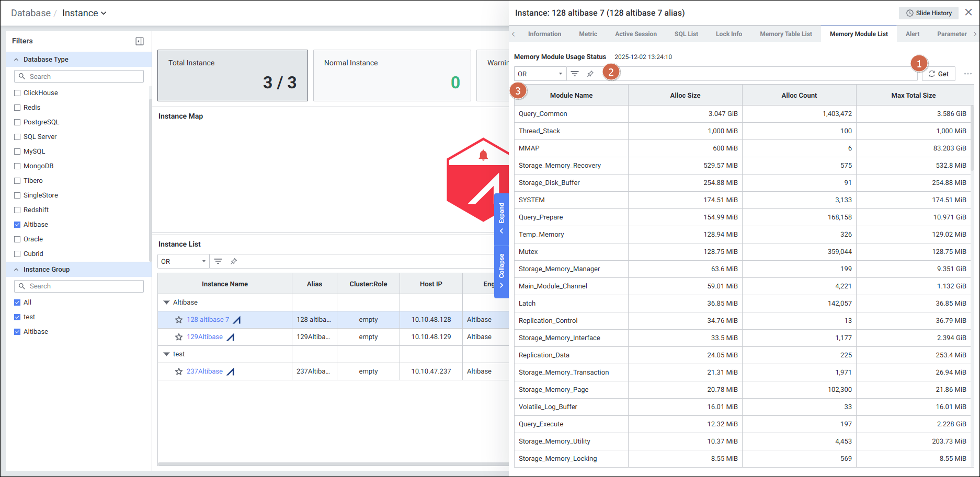The height and width of the screenshot is (477, 980).
Task: Uncheck the test instance group checkbox
Action: [17, 317]
